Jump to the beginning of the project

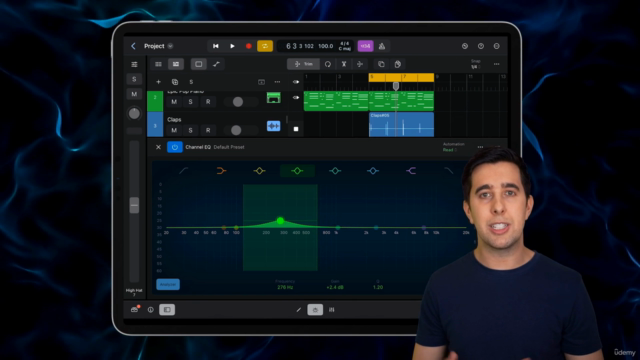216,46
